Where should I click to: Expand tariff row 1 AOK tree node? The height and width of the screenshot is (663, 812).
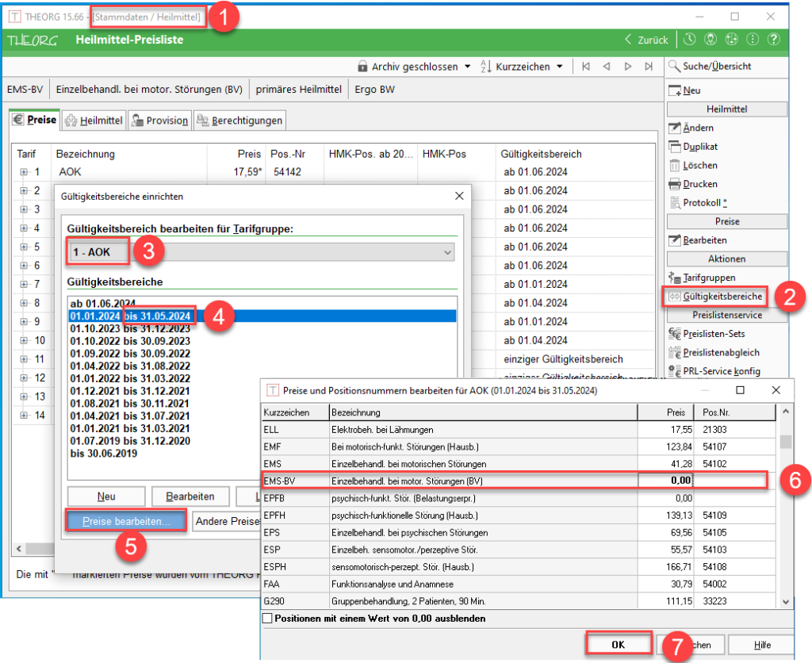click(x=24, y=171)
